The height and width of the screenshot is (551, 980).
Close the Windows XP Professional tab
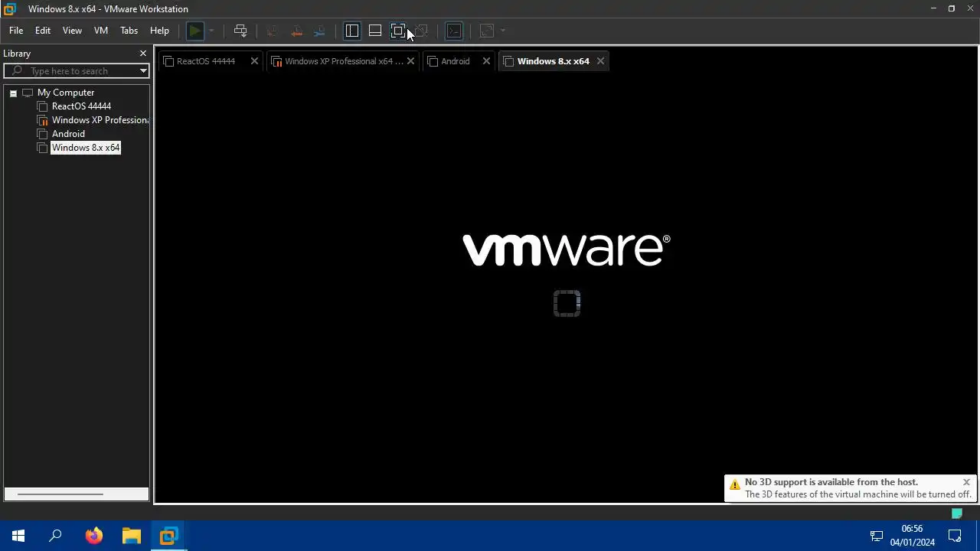pos(410,61)
